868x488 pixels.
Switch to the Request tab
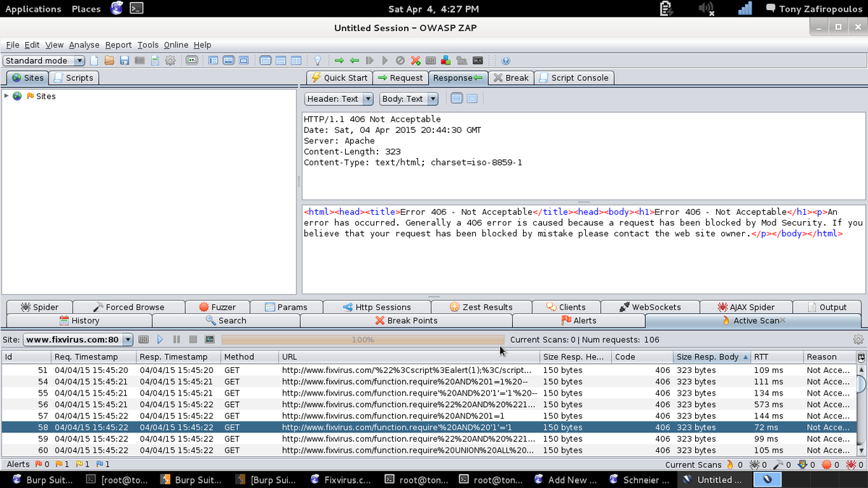(x=400, y=78)
